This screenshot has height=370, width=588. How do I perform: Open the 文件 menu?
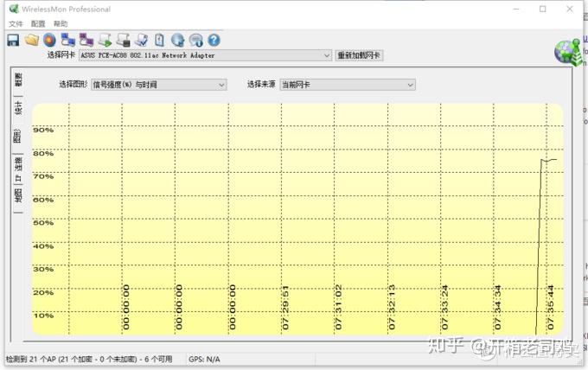point(16,24)
